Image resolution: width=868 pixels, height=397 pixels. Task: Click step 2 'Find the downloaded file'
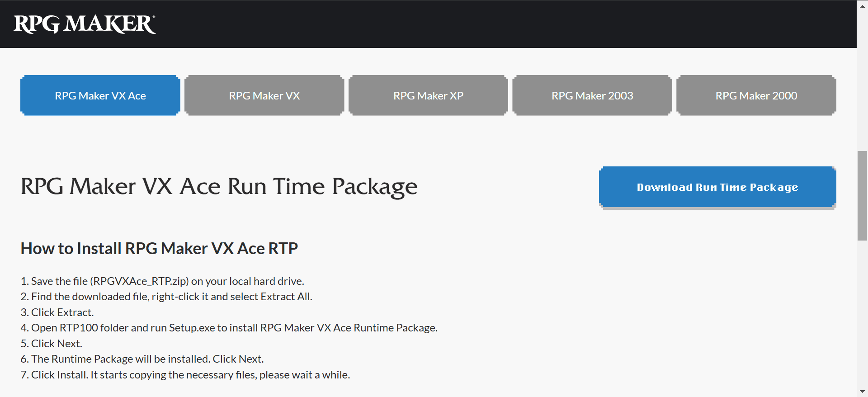point(166,297)
